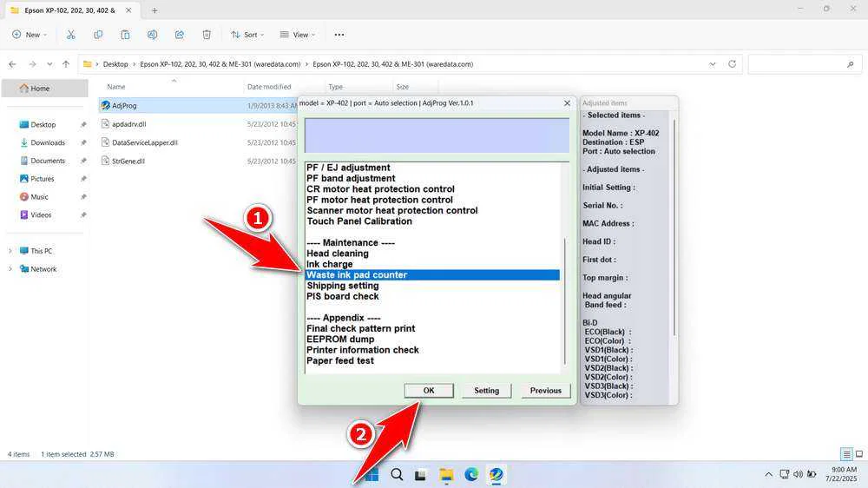Viewport: 868px width, 488px height.
Task: Click the Cut scissors icon in toolbar
Action: (x=70, y=35)
